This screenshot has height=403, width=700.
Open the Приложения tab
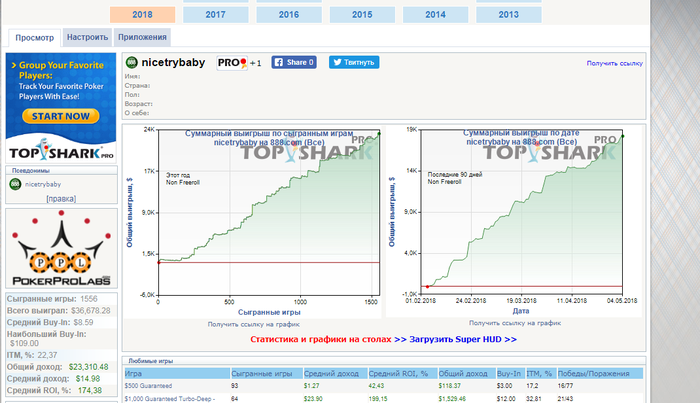(142, 37)
